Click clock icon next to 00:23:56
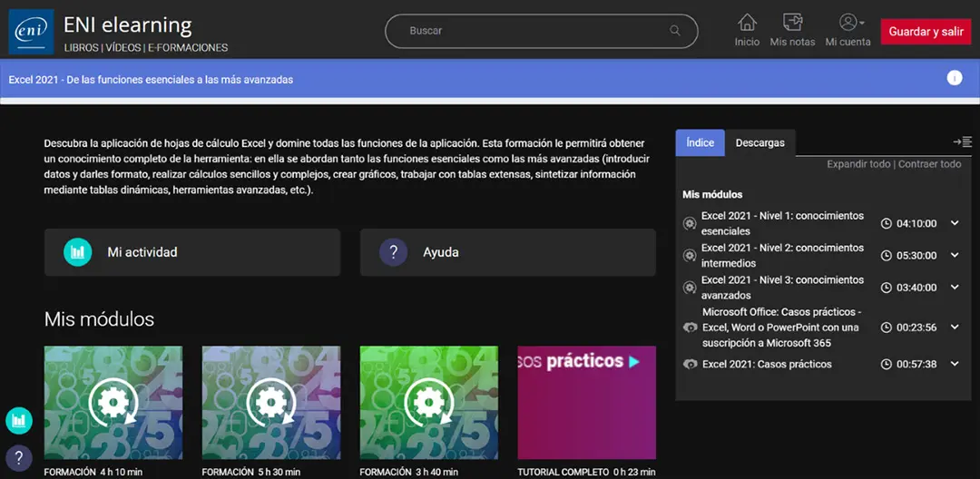The height and width of the screenshot is (479, 980). tap(886, 327)
